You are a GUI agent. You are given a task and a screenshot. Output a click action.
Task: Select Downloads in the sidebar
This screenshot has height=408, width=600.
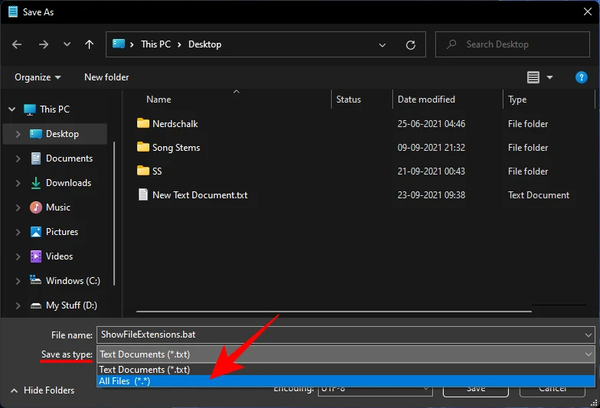pyautogui.click(x=68, y=183)
